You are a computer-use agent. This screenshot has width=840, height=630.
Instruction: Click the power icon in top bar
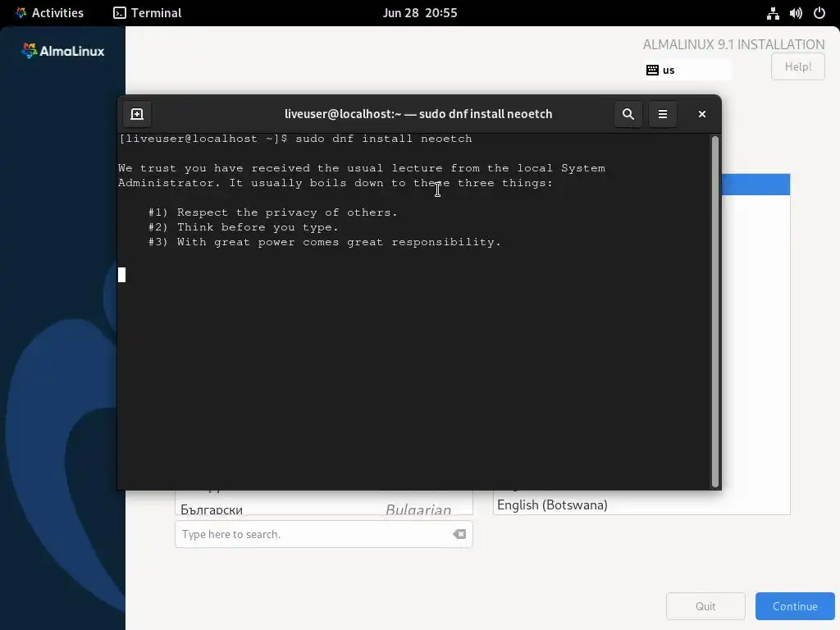(819, 13)
